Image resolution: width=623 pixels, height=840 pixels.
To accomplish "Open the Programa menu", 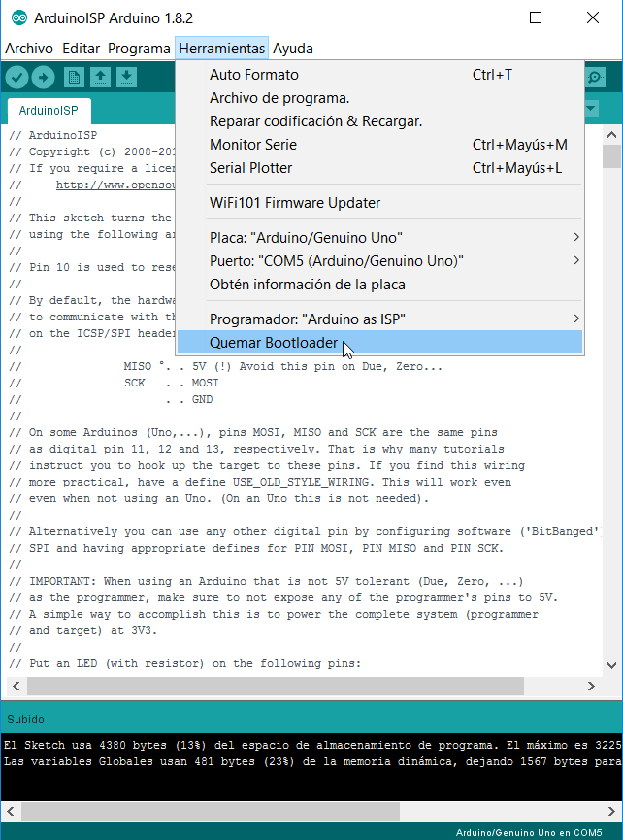I will (139, 49).
